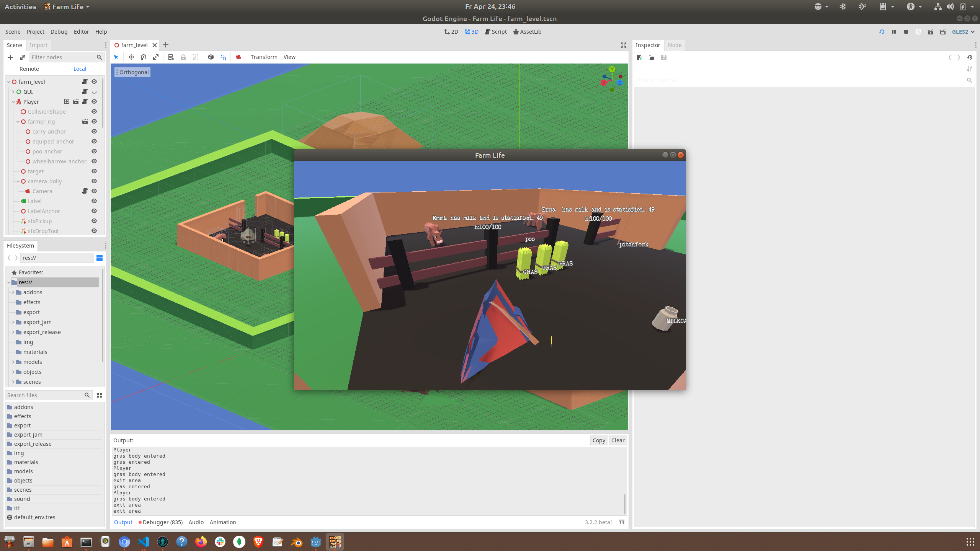Pause the running scene
Viewport: 980px width, 551px height.
894,32
